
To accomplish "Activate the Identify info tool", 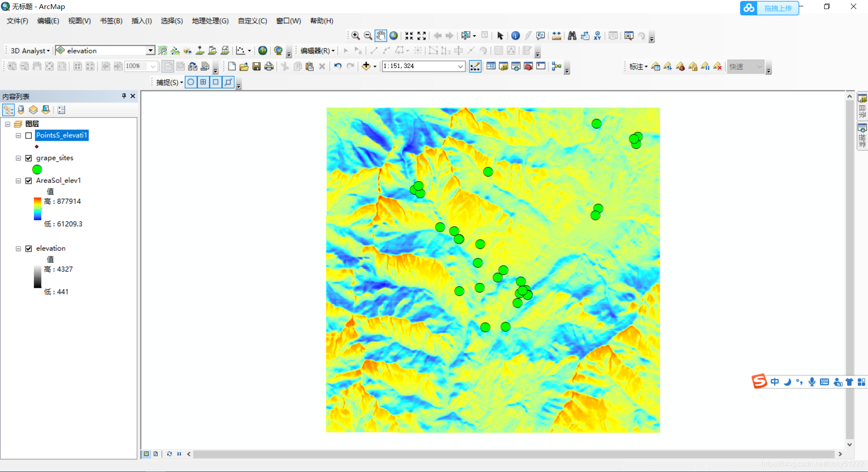I will 515,36.
